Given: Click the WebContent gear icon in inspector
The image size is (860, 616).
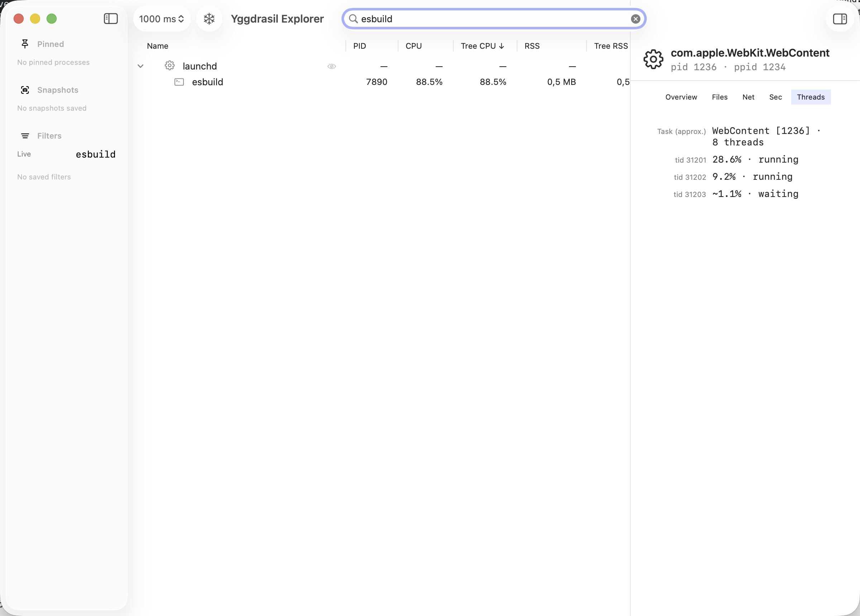Looking at the screenshot, I should click(x=653, y=59).
